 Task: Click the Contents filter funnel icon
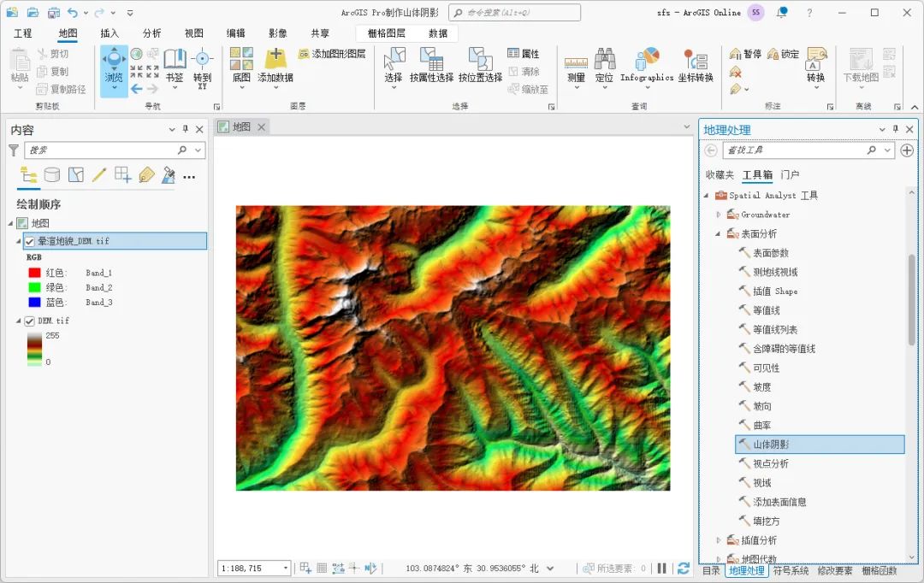pyautogui.click(x=14, y=150)
